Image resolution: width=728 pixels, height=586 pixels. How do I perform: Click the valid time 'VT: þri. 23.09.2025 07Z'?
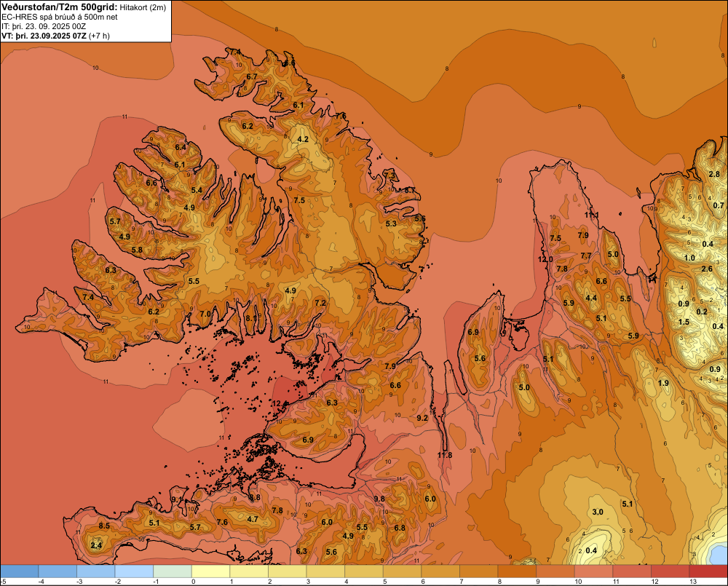pos(44,36)
